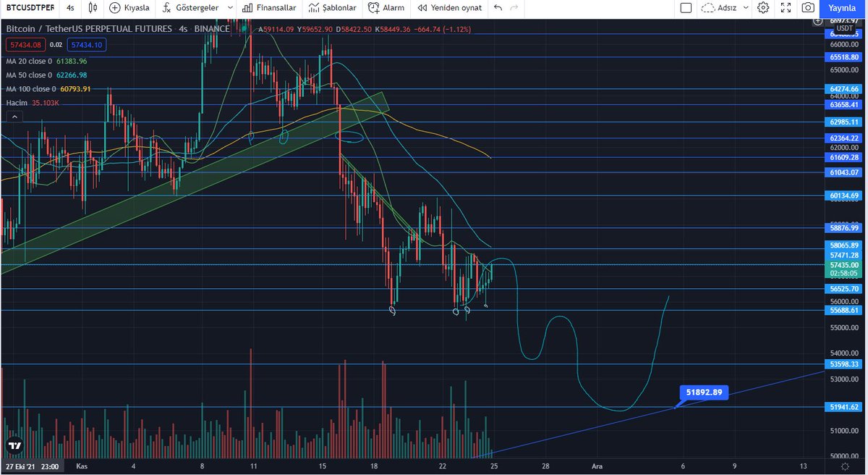Select the MA 100 close 0 indicator legend
This screenshot has height=475, width=868.
[48, 89]
